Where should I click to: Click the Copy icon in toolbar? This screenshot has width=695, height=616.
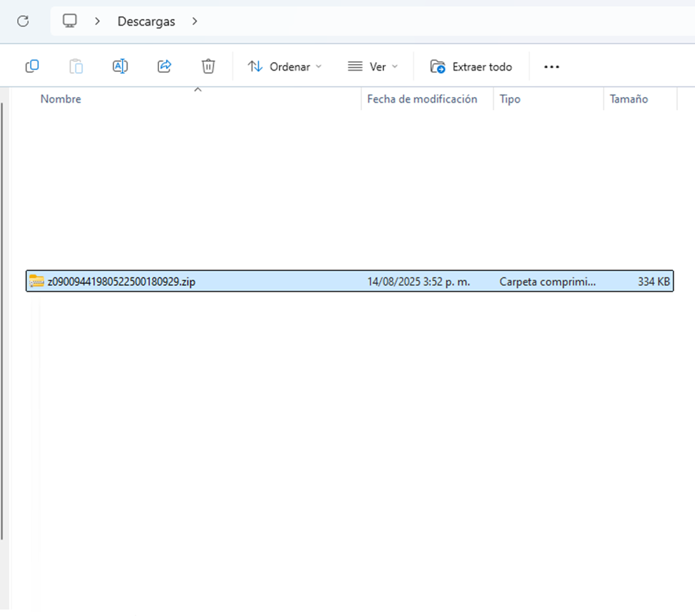coord(32,66)
